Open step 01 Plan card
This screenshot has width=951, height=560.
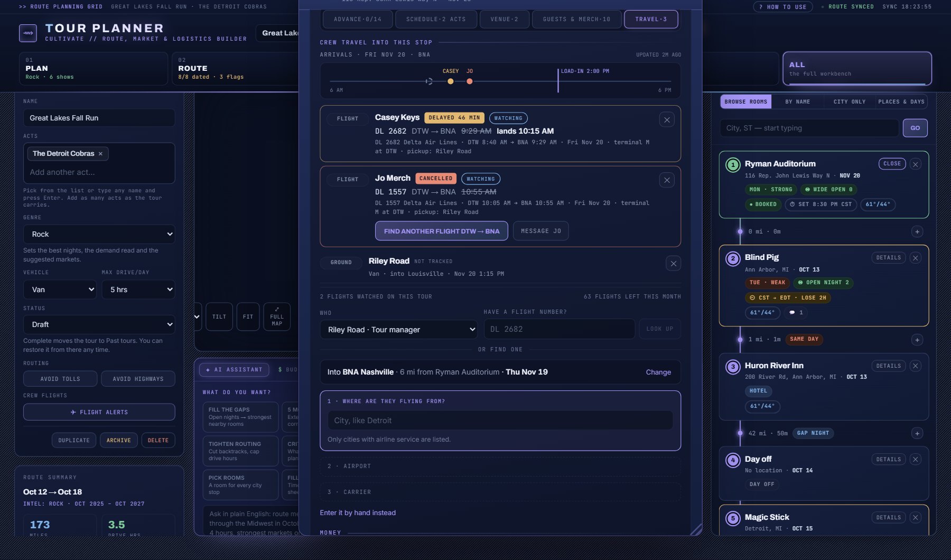94,69
